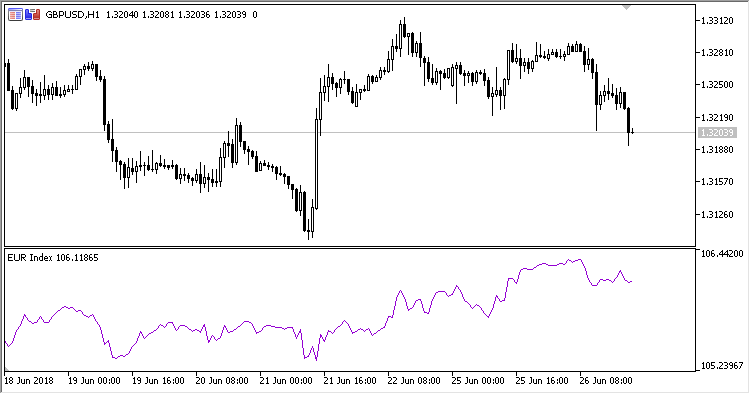Image resolution: width=750 pixels, height=394 pixels.
Task: Click the 22 Jun 08:00 time label
Action: pyautogui.click(x=414, y=381)
